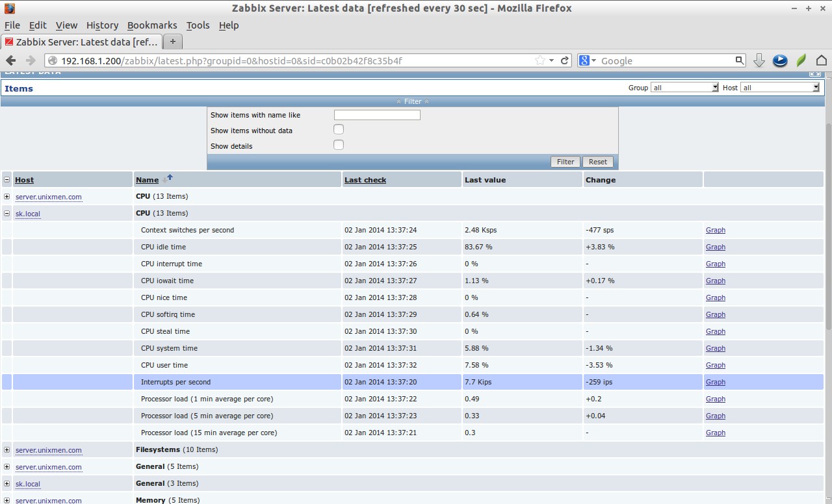Viewport: 832px width, 504px height.
Task: Open Graph for CPU idle time
Action: (716, 247)
